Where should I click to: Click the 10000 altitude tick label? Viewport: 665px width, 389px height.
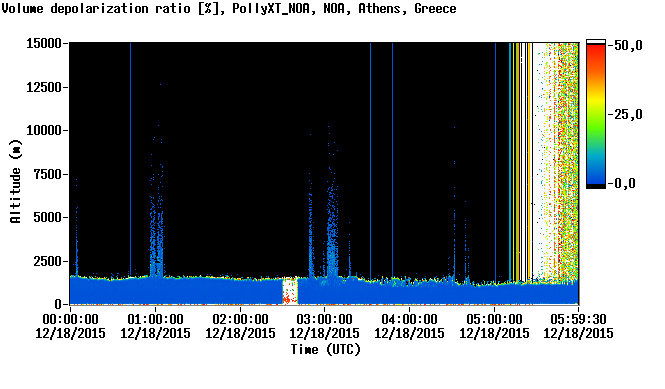point(44,131)
